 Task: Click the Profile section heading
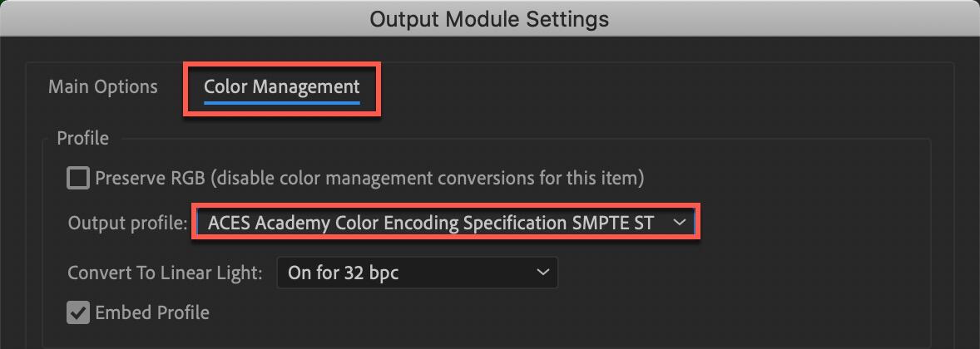(82, 138)
